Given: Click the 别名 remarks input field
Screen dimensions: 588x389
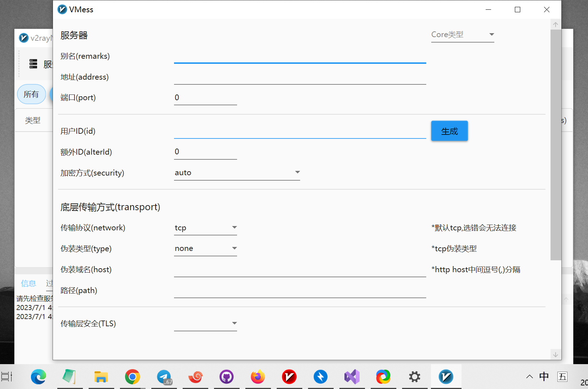Looking at the screenshot, I should (300, 57).
